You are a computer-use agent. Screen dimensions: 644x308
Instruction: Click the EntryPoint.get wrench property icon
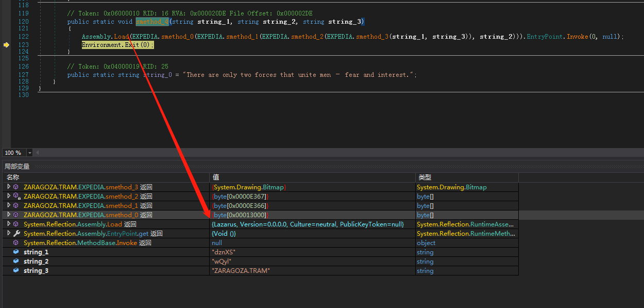(16, 234)
